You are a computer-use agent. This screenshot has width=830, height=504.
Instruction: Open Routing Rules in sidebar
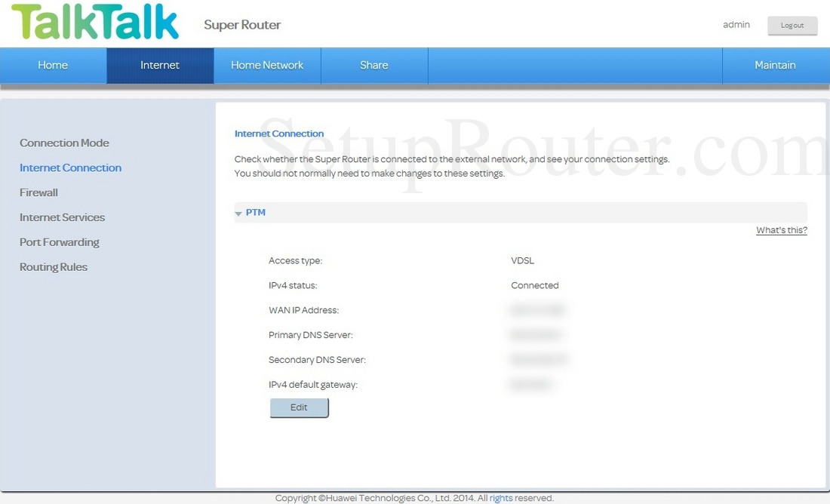(x=54, y=267)
